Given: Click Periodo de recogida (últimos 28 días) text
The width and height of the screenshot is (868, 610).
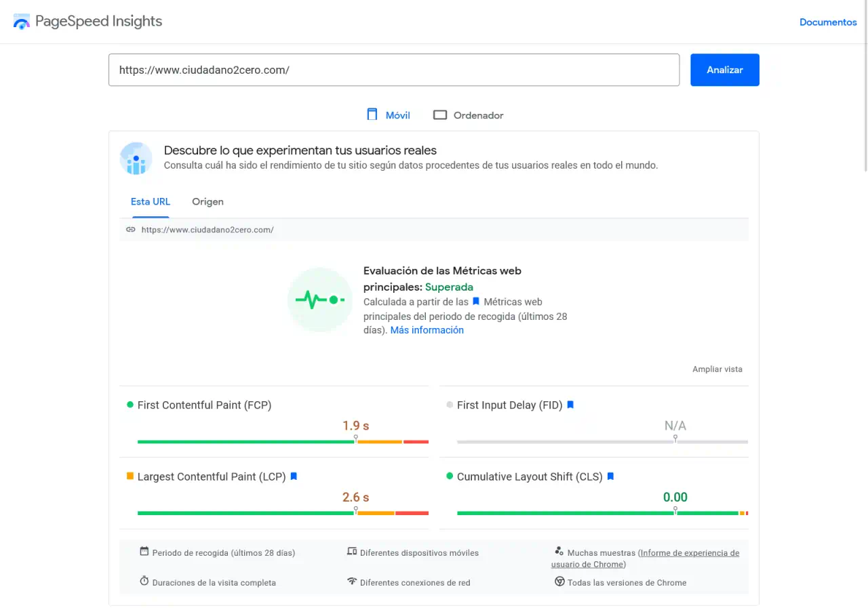Looking at the screenshot, I should (x=224, y=553).
